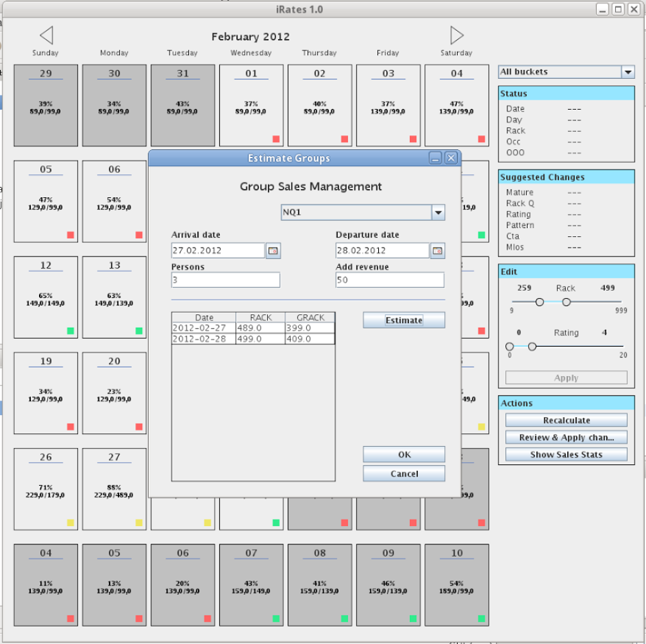Viewport: 646px width, 644px height.
Task: Open Review & Apply changes
Action: point(567,437)
